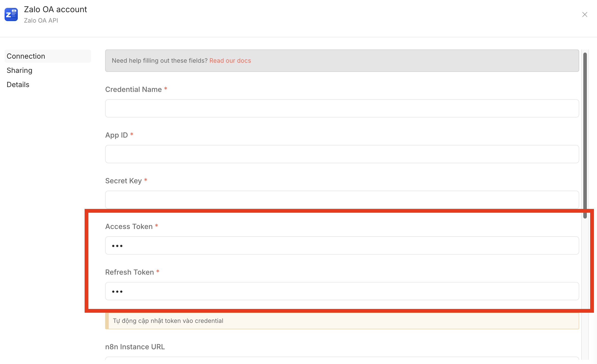597x364 pixels.
Task: Click the 'Access Token' label
Action: tap(129, 226)
